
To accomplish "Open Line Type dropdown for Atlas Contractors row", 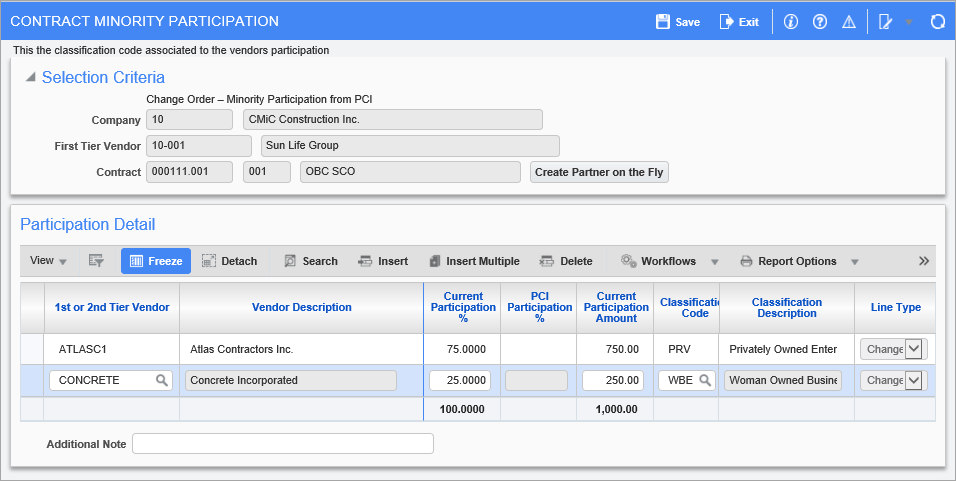I will click(912, 349).
